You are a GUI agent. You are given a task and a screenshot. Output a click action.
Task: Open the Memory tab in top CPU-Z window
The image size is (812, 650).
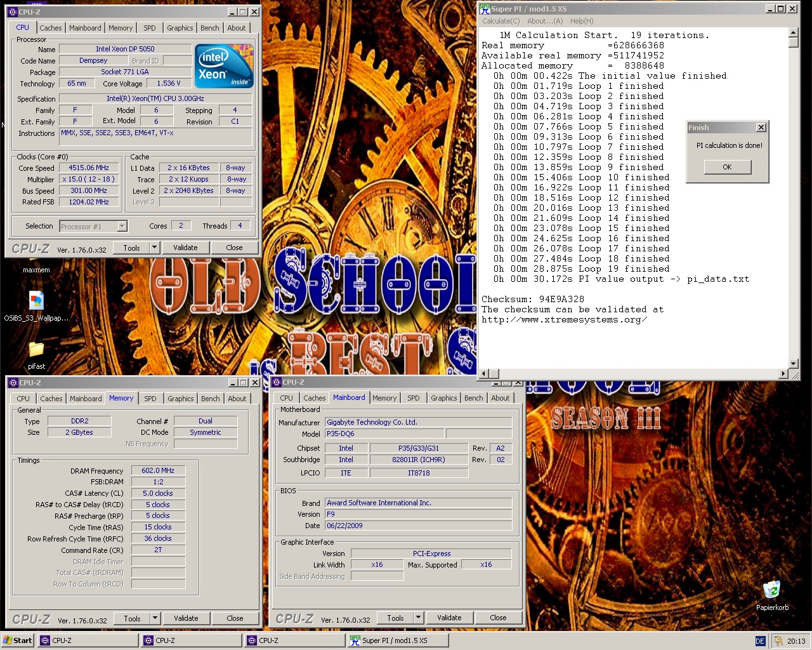click(x=121, y=28)
